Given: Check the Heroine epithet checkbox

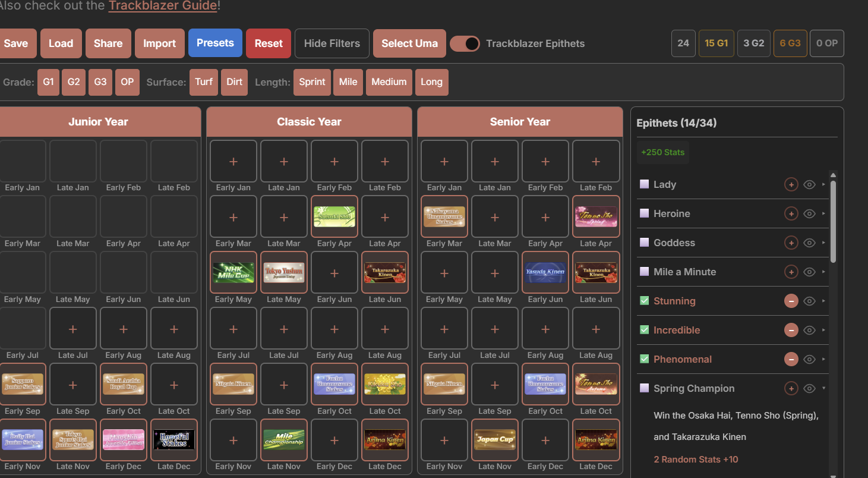Looking at the screenshot, I should pyautogui.click(x=644, y=213).
